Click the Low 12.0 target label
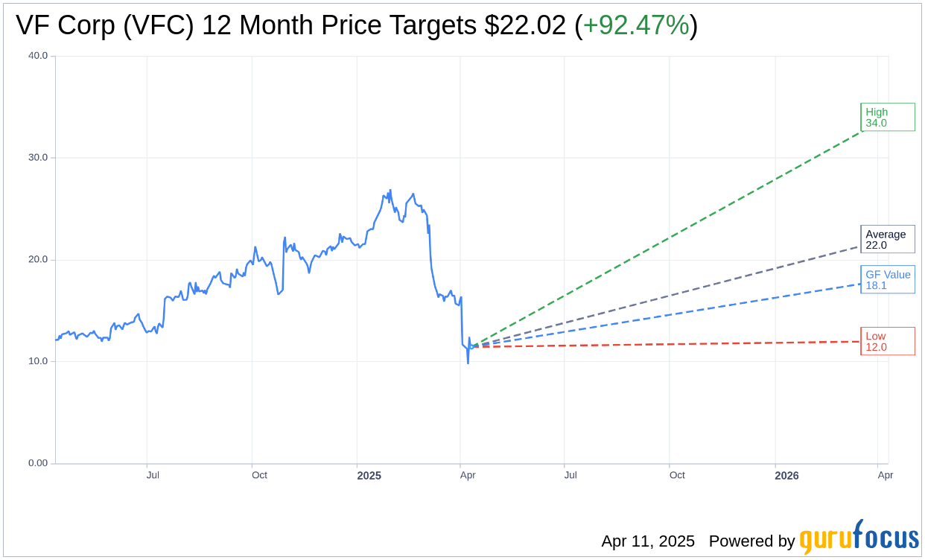This screenshot has height=560, width=925. click(x=888, y=341)
